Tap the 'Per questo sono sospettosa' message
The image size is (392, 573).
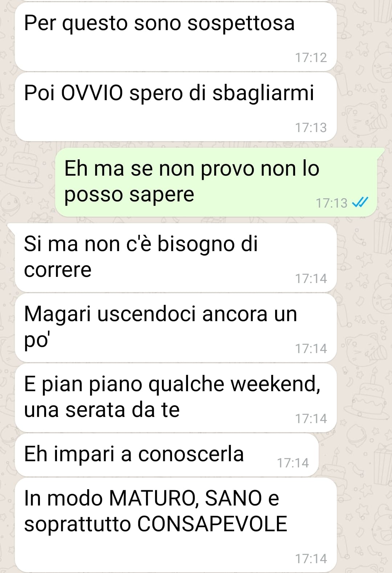click(176, 36)
